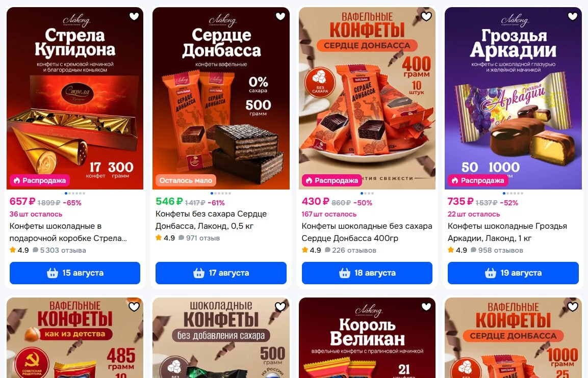Click heart on 'без добавления сахара' chocolates
588x378 pixels.
(280, 307)
